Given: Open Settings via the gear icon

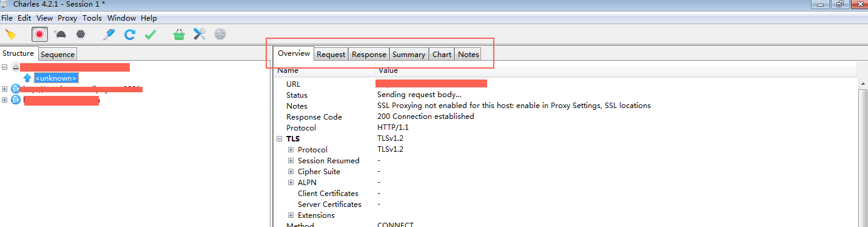Looking at the screenshot, I should 220,35.
